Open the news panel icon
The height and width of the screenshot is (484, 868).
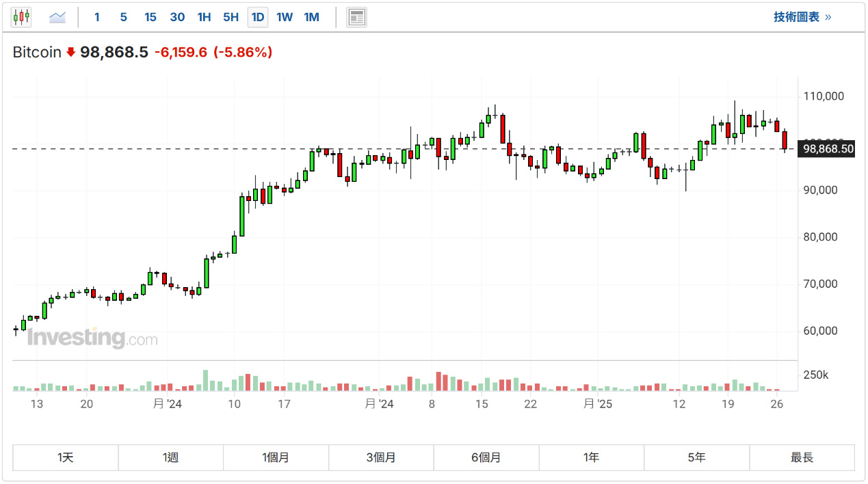click(356, 17)
